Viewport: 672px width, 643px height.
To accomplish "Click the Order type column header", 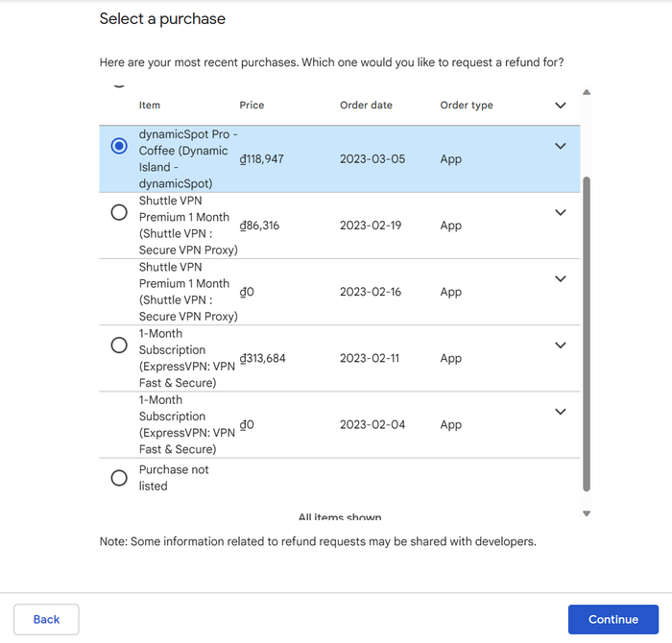I will pos(467,105).
